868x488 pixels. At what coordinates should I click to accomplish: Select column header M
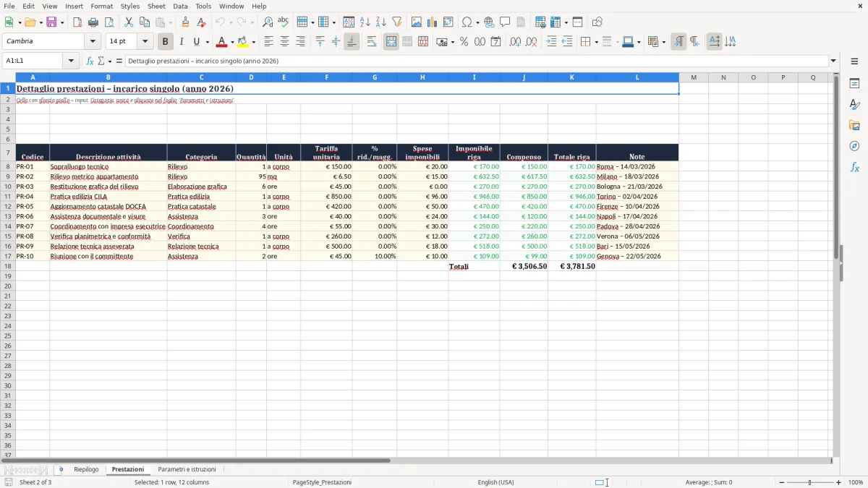(x=694, y=77)
